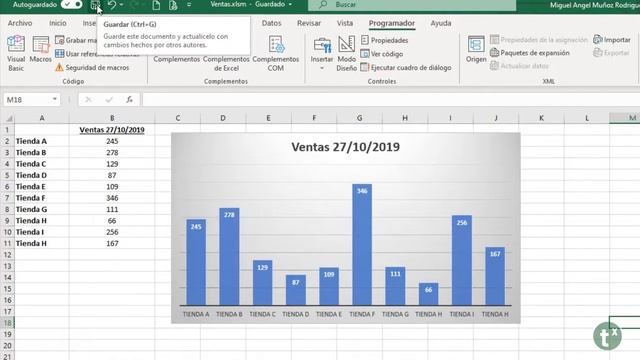
Task: Click the TIENDA D axis label
Action: pyautogui.click(x=296, y=314)
